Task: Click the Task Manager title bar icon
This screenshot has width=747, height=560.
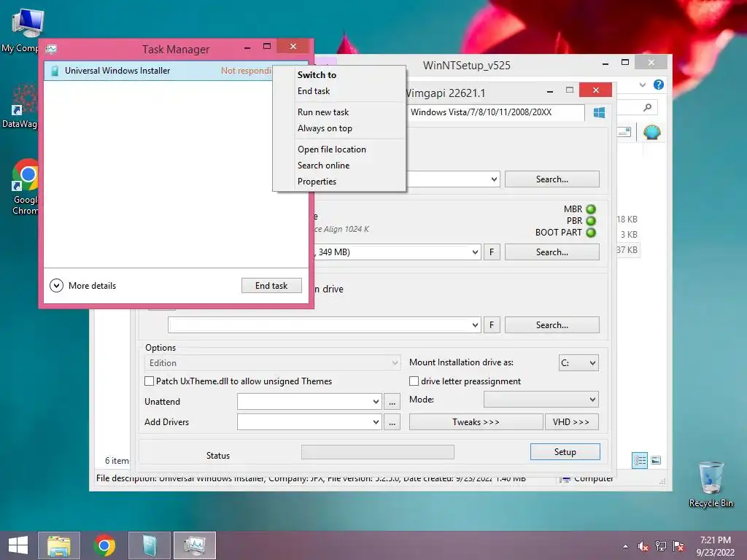Action: point(52,49)
